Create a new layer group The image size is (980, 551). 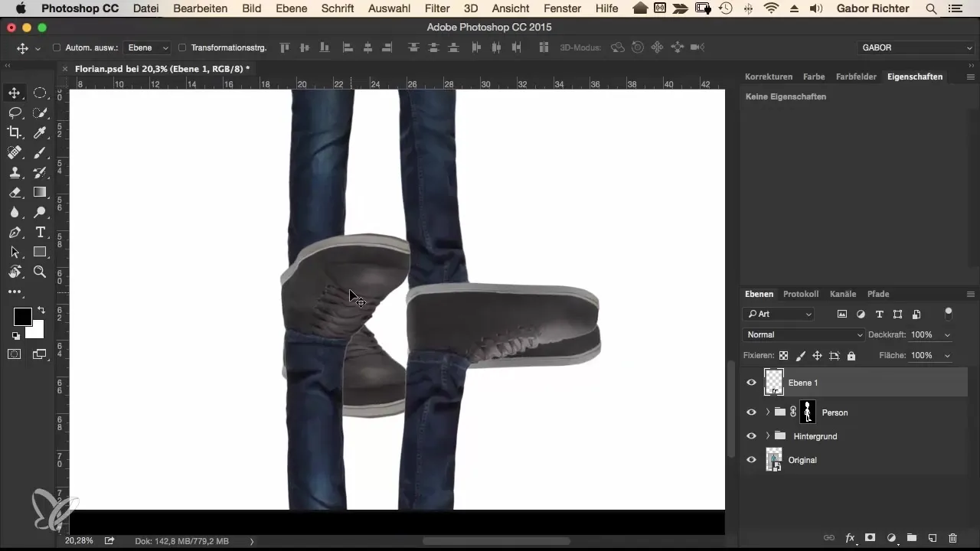tap(912, 538)
